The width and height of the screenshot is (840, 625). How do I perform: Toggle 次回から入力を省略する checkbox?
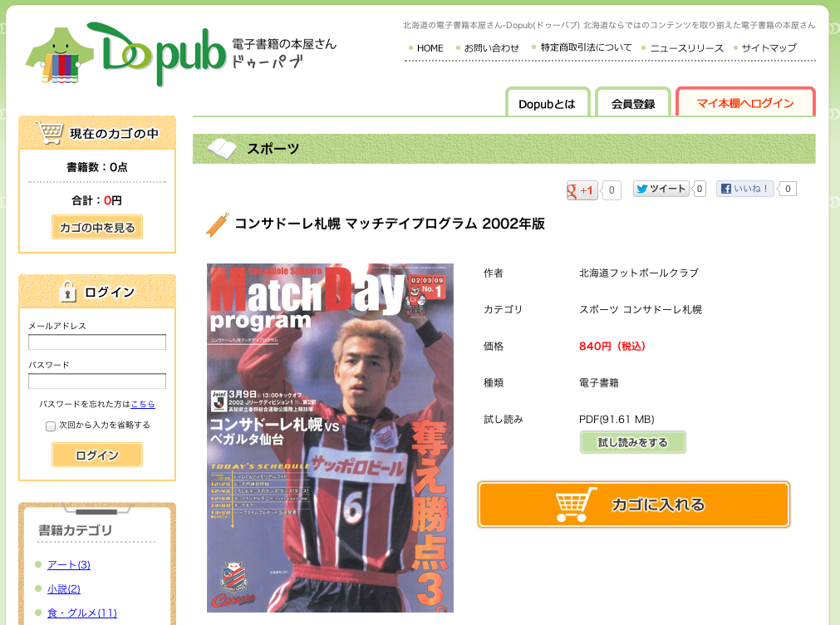pos(51,426)
